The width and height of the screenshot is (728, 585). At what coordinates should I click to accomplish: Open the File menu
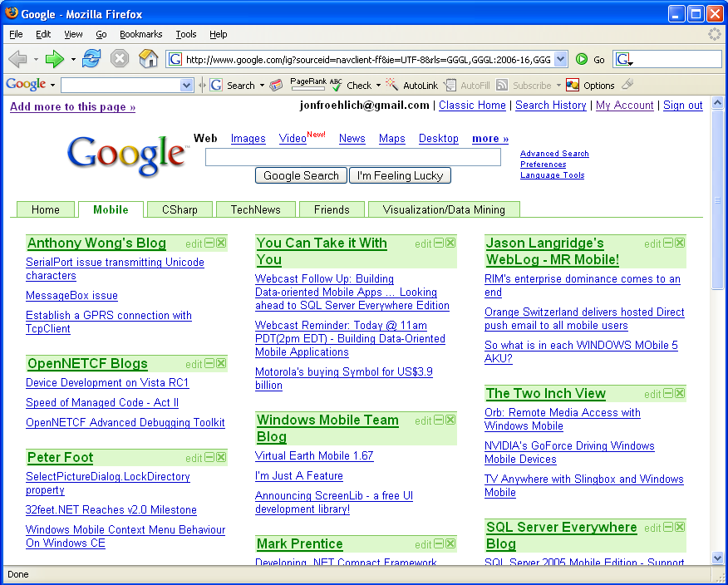click(16, 34)
